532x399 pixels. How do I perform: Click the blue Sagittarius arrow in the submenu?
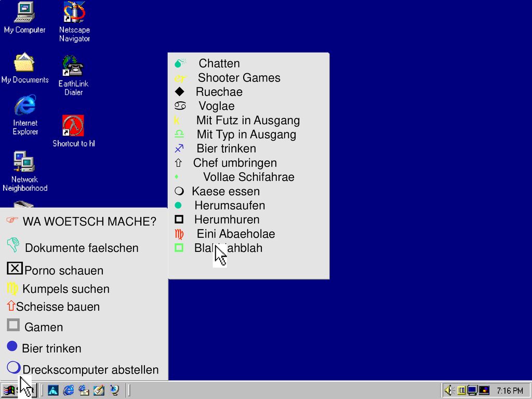179,148
